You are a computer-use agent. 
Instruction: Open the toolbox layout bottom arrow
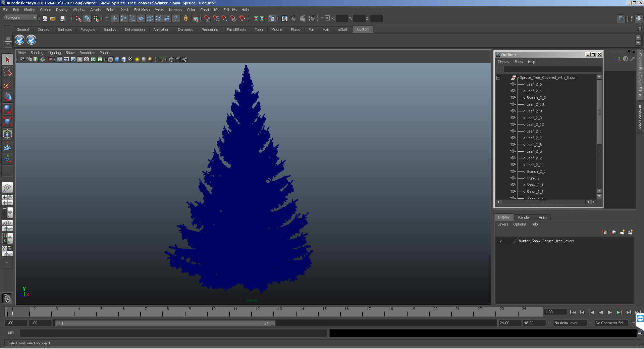(7, 263)
